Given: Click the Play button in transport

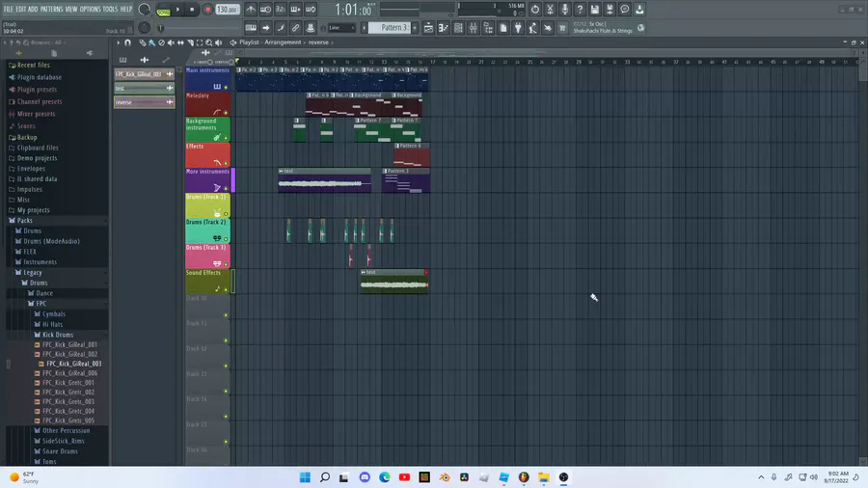Looking at the screenshot, I should click(177, 10).
